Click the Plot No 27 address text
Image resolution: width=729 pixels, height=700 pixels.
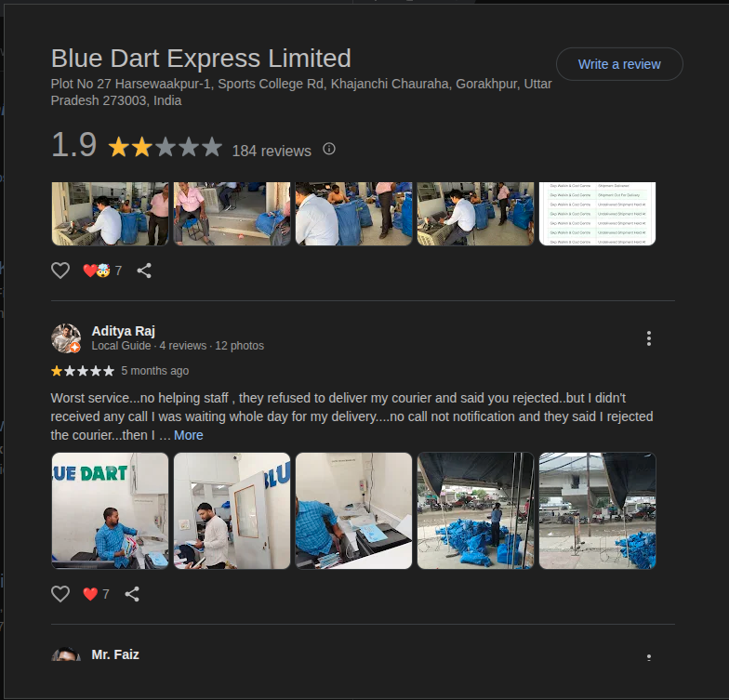[301, 92]
